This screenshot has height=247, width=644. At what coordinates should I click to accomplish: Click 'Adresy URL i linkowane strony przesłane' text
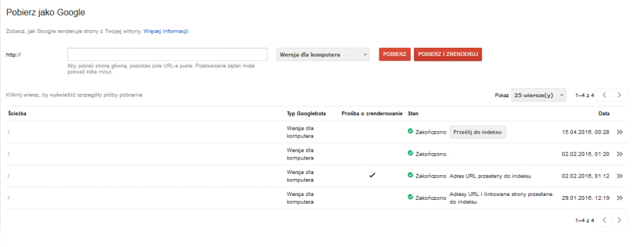tap(501, 194)
